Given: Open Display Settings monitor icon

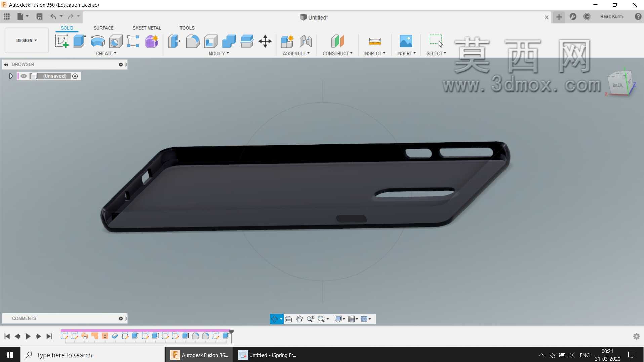Looking at the screenshot, I should tap(338, 319).
